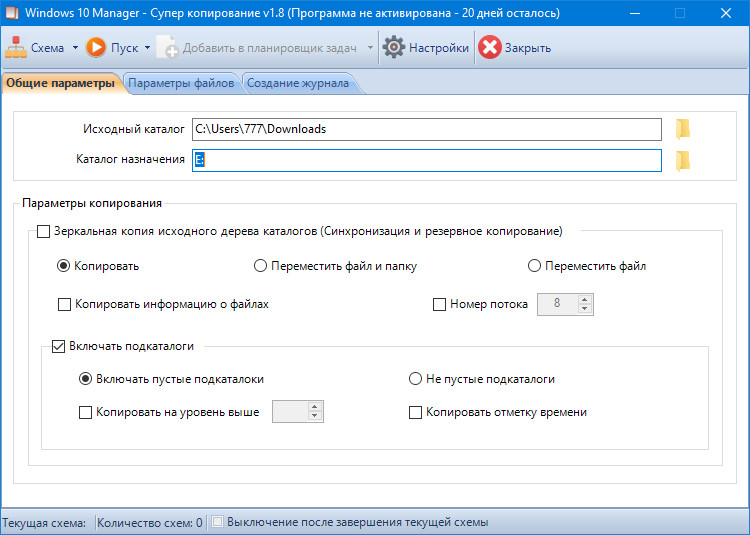The height and width of the screenshot is (535, 750).
Task: Close the window with the title bar X
Action: click(x=726, y=13)
